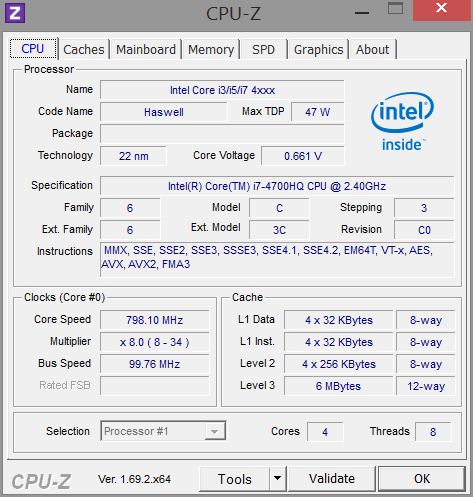473x497 pixels.
Task: Click the Validate button
Action: [x=332, y=479]
